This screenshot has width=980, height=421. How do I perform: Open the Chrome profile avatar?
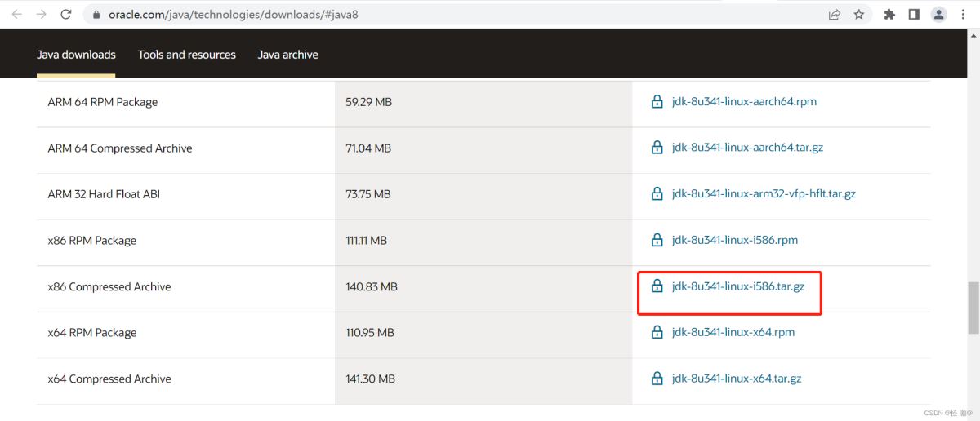tap(939, 15)
